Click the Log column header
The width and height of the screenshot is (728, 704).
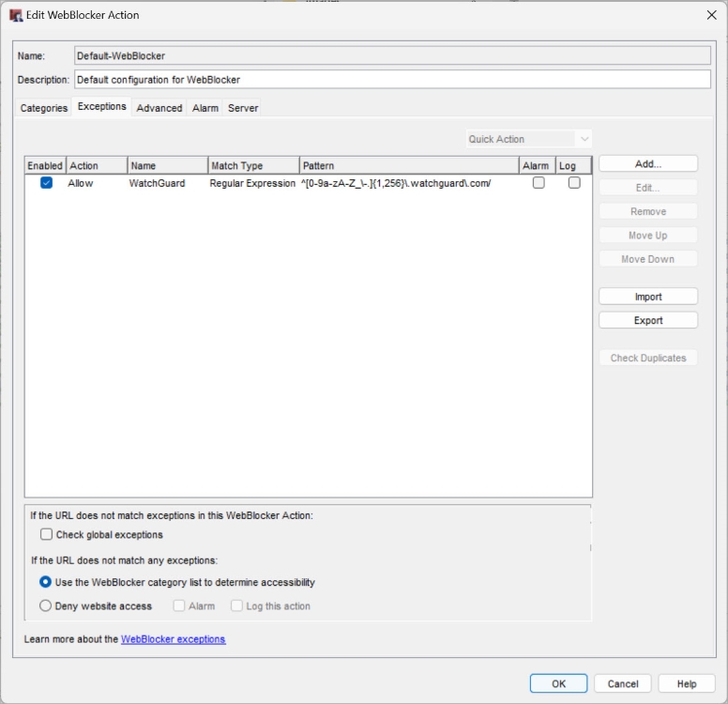click(573, 165)
